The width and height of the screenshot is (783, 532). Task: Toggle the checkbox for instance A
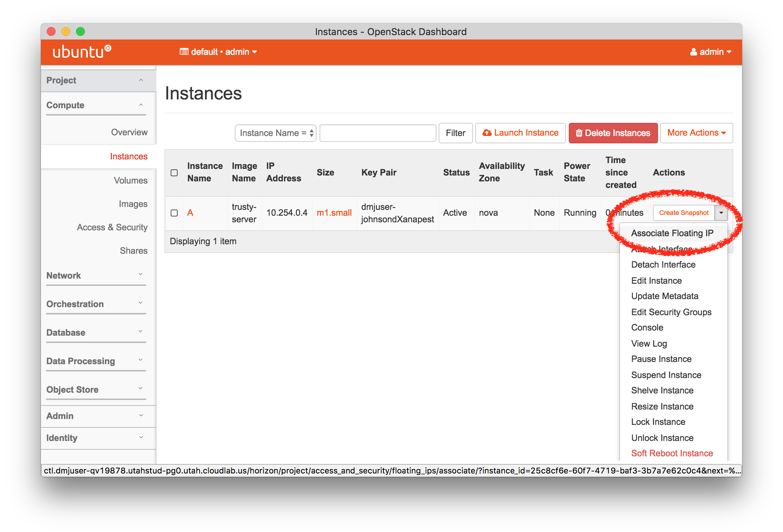pyautogui.click(x=174, y=212)
